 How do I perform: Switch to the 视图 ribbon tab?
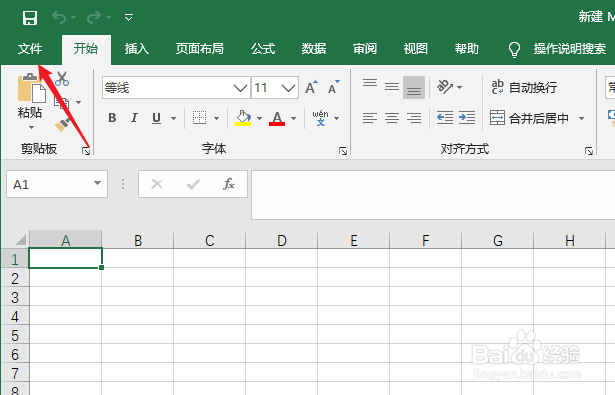click(416, 49)
